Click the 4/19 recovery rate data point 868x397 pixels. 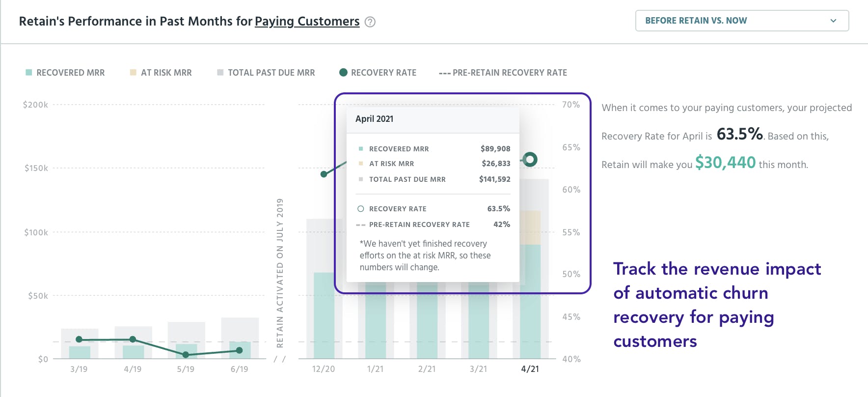[133, 339]
